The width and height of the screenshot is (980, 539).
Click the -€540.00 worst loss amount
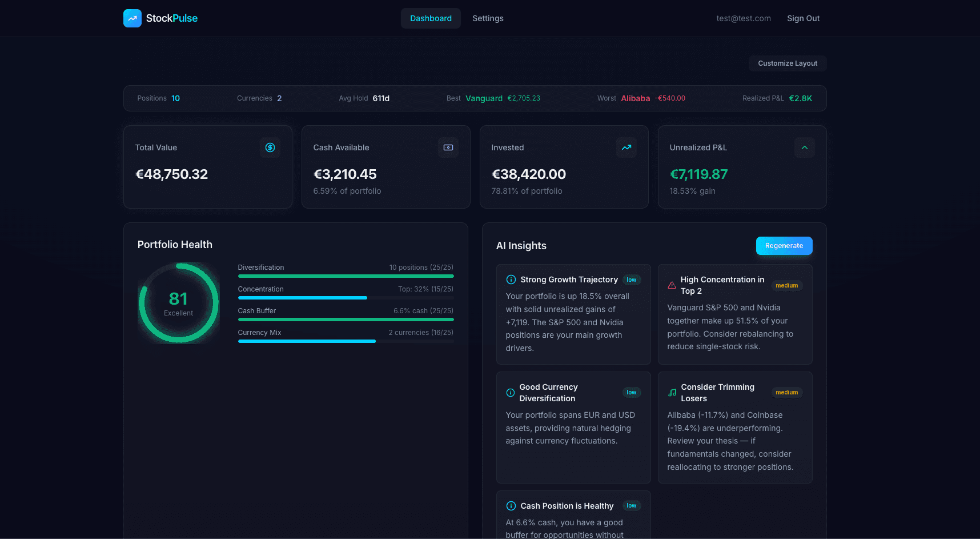pyautogui.click(x=670, y=98)
